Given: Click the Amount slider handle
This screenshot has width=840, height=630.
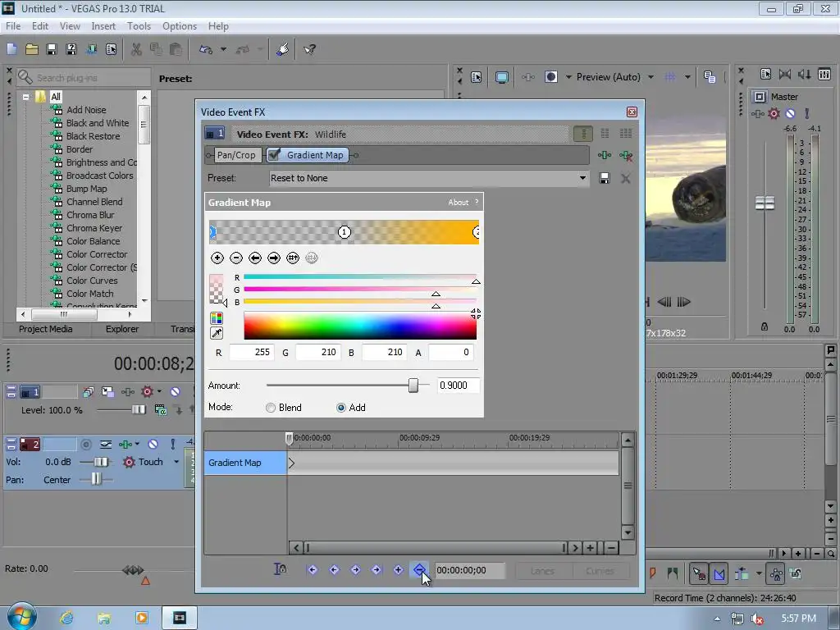Looking at the screenshot, I should point(413,386).
